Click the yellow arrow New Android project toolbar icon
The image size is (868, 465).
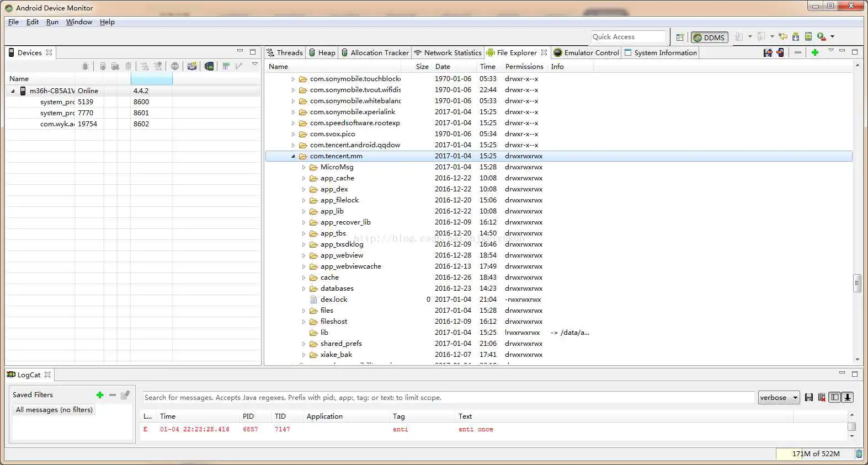coord(782,37)
